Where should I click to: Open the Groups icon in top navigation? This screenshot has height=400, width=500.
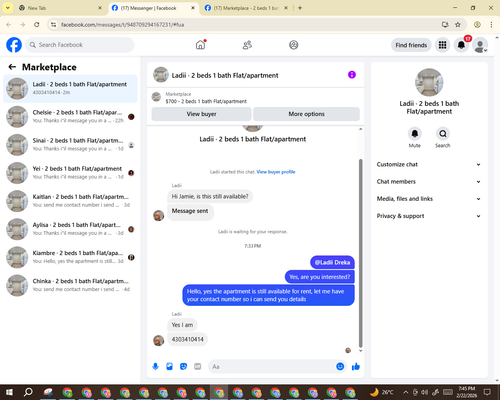pos(294,45)
